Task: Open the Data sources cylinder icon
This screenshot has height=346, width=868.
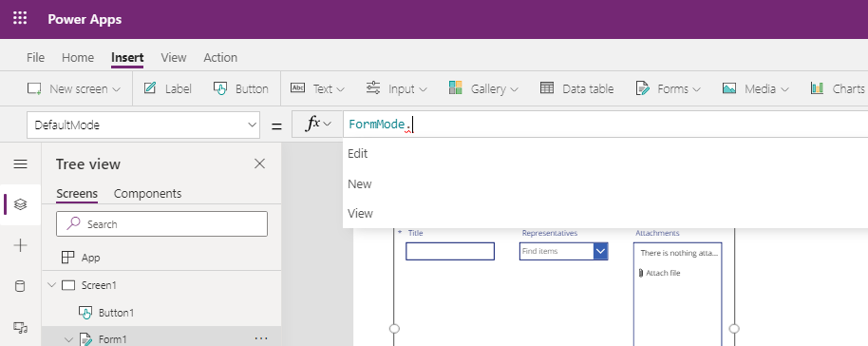Action: [21, 286]
